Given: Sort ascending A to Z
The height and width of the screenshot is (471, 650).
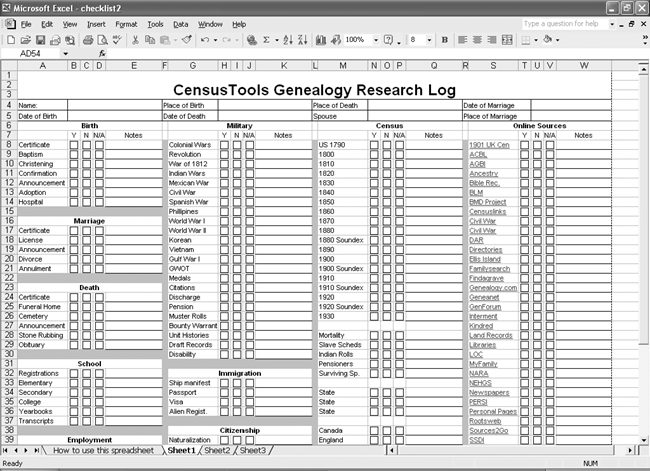Looking at the screenshot, I should click(288, 40).
